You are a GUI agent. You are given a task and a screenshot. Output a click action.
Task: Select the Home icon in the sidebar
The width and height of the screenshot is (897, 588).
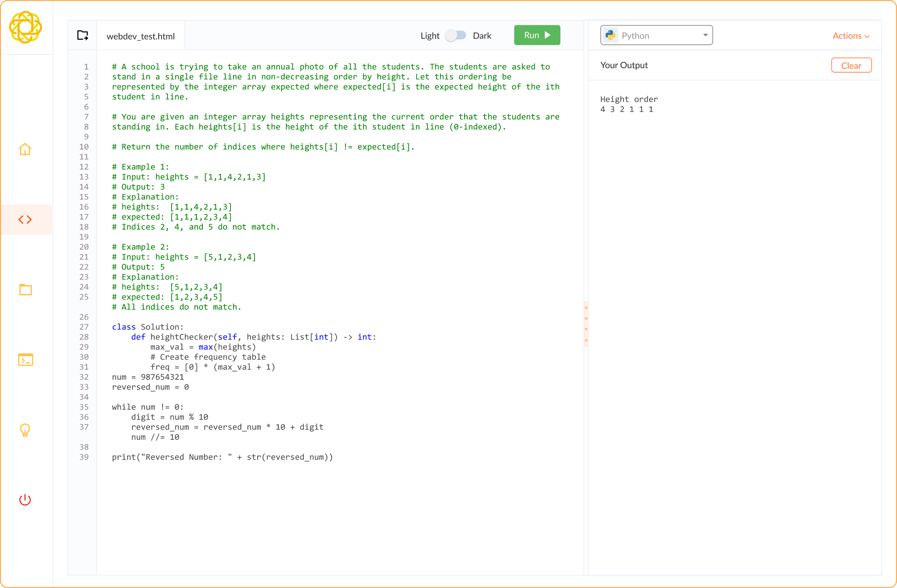25,149
